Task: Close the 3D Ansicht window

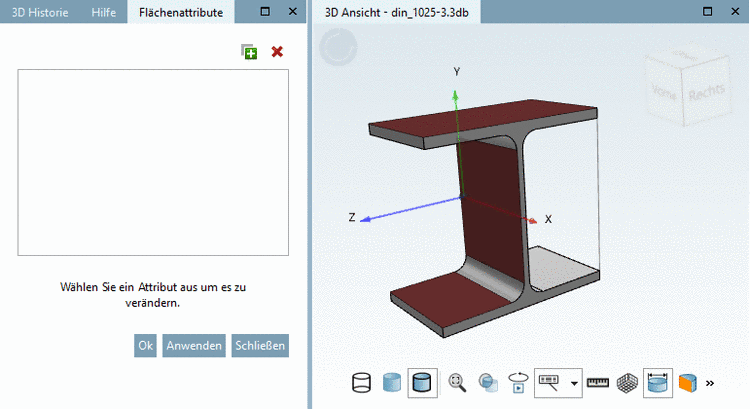Action: point(735,11)
